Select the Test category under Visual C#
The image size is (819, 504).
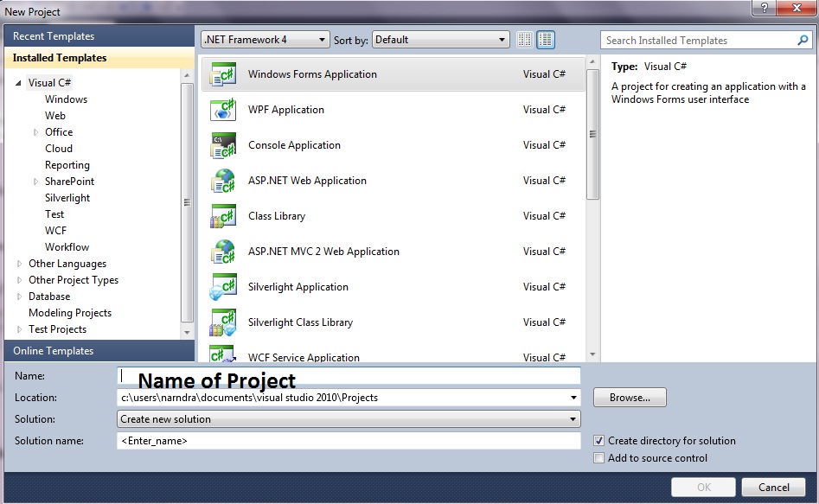click(x=54, y=214)
